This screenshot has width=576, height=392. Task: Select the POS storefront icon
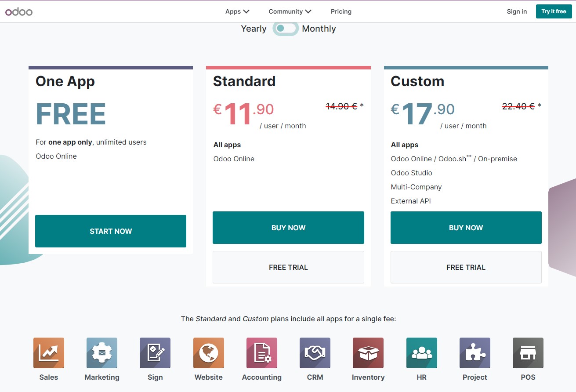(x=528, y=353)
